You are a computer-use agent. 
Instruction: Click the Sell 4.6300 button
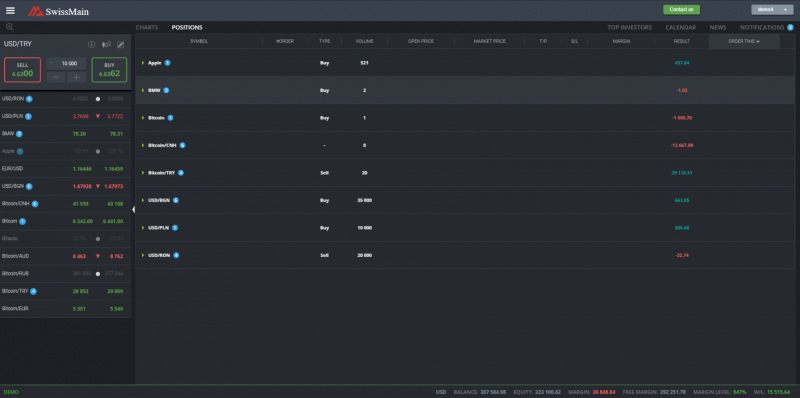(22, 70)
